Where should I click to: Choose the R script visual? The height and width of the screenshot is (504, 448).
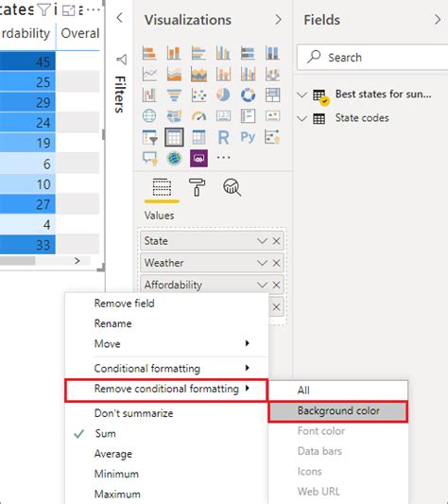[x=223, y=137]
